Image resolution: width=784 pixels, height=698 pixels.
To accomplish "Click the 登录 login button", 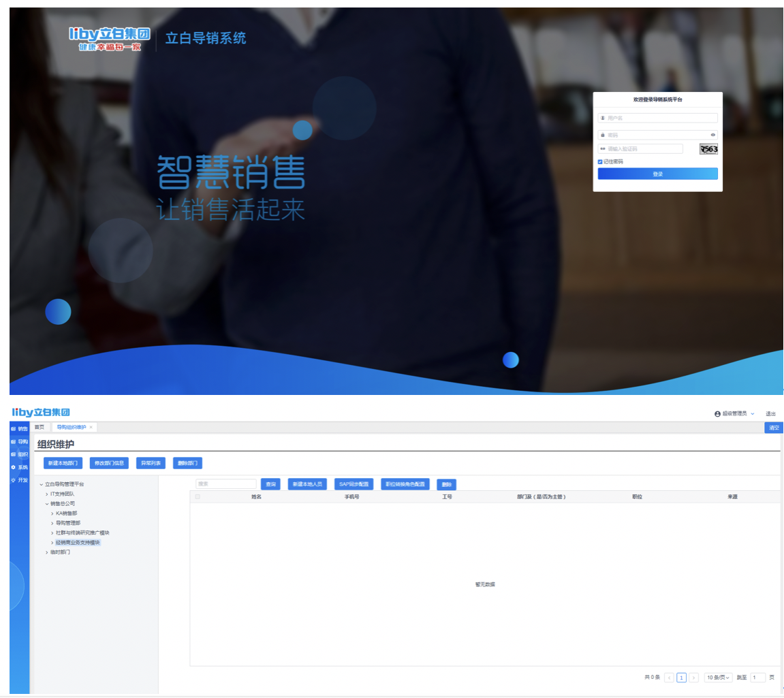I will 657,174.
